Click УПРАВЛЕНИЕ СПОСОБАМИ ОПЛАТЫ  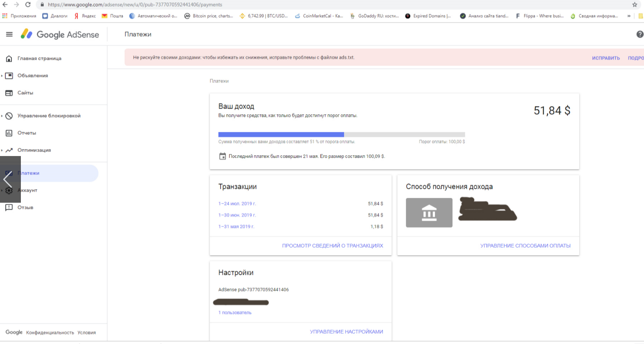tap(525, 246)
